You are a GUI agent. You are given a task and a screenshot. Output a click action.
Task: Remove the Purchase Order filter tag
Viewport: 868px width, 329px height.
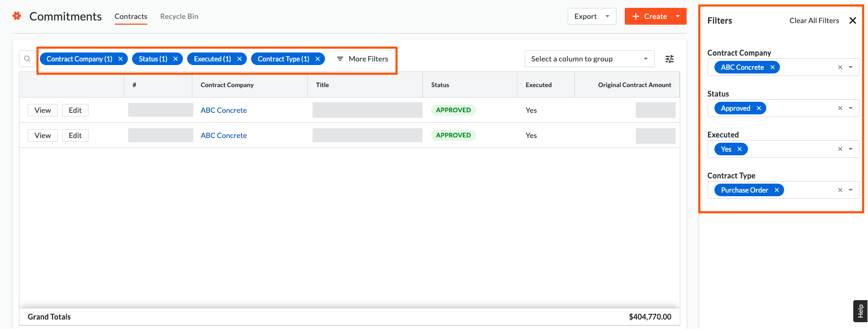(777, 190)
